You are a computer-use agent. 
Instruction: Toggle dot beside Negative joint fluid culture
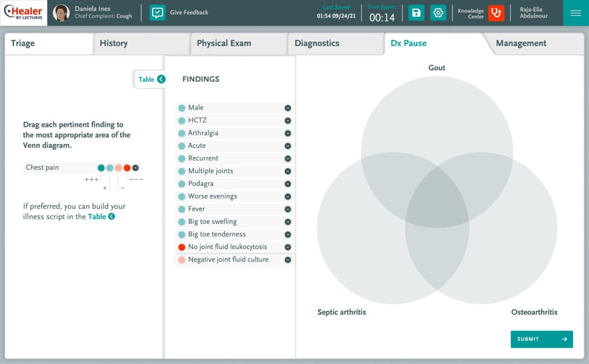tap(182, 260)
